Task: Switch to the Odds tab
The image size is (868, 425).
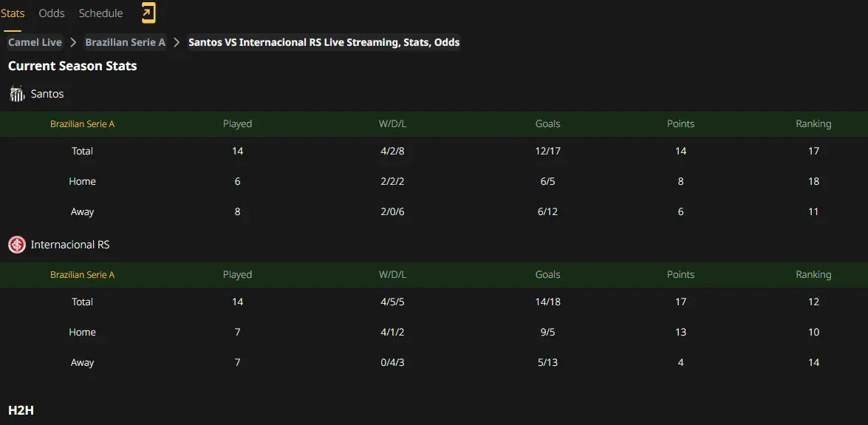Action: 52,13
